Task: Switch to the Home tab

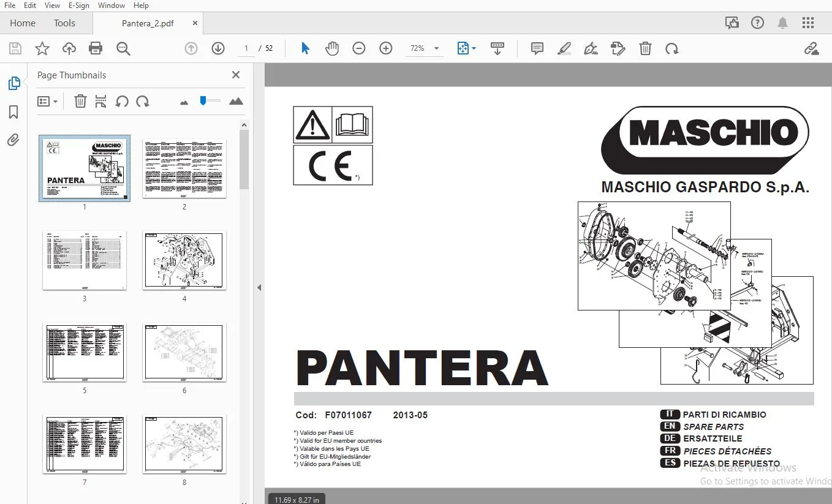Action: coord(23,23)
